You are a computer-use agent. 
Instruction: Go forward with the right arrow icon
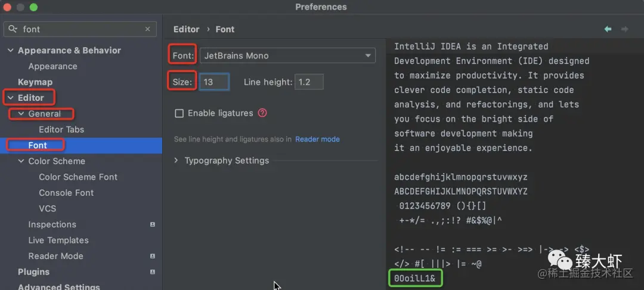[x=625, y=29]
